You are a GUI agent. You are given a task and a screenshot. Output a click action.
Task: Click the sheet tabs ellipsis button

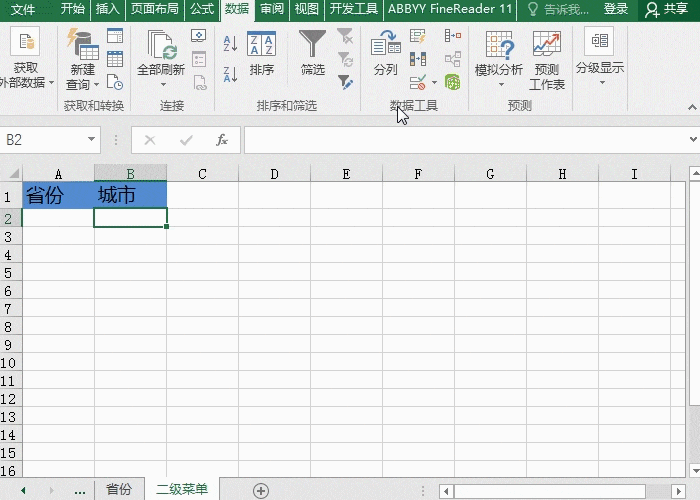[80, 491]
